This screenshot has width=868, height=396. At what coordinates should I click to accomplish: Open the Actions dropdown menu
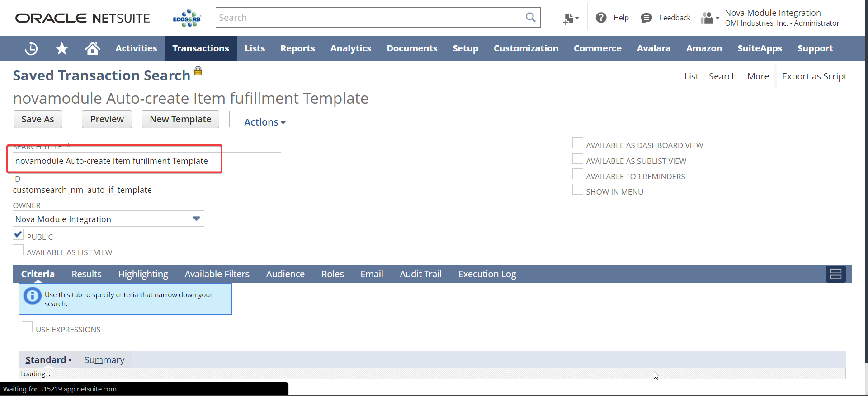(265, 122)
